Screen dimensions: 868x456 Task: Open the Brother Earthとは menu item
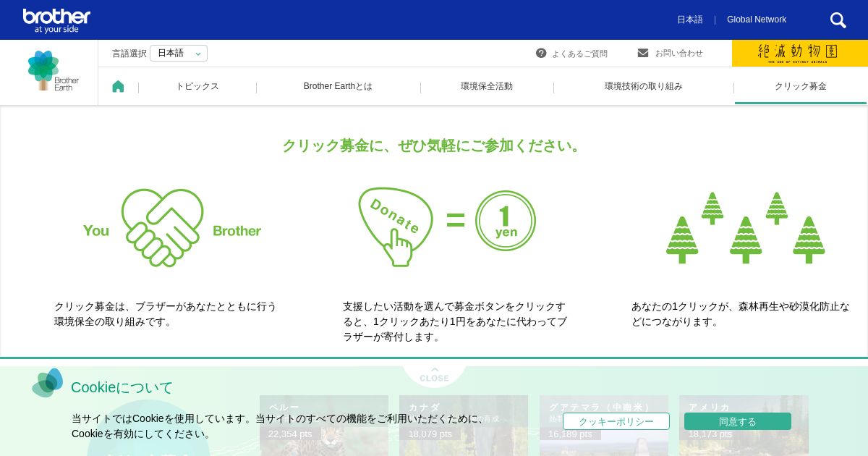click(x=338, y=86)
